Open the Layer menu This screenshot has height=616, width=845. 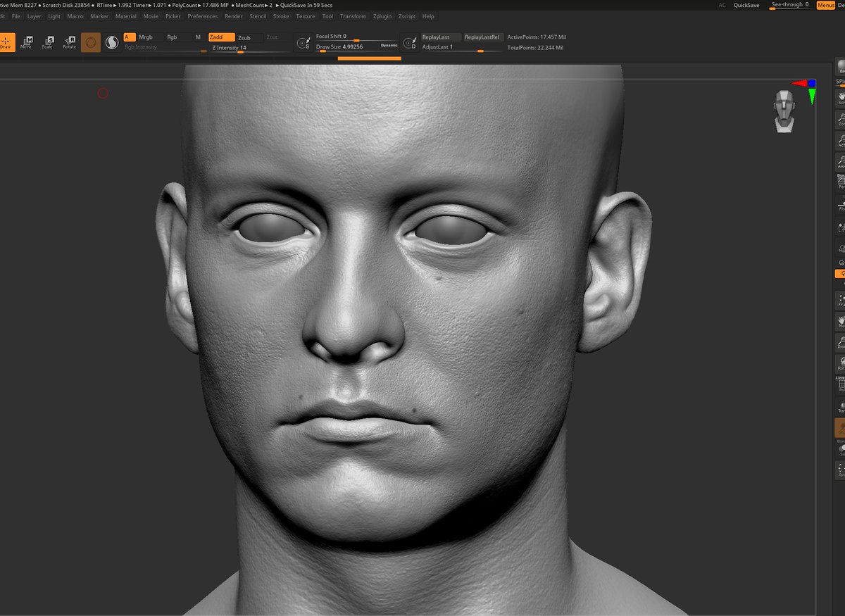click(x=34, y=16)
